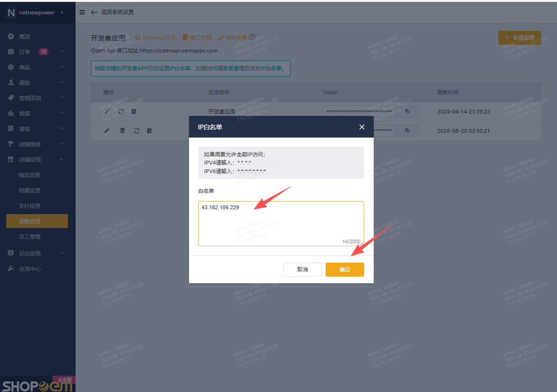Click the back arrow to system settings
Screen dimensions: 557x392
pos(94,12)
